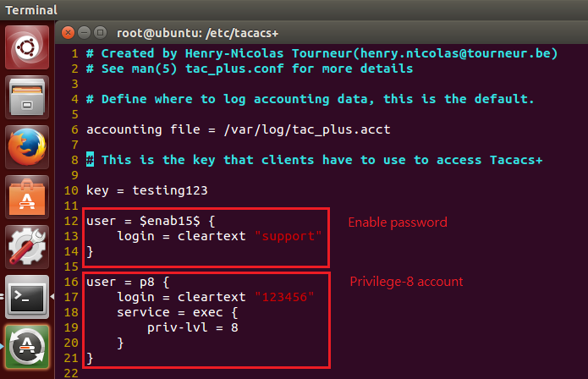Close the root@ubuntu terminal window
This screenshot has width=588, height=379.
coord(68,33)
